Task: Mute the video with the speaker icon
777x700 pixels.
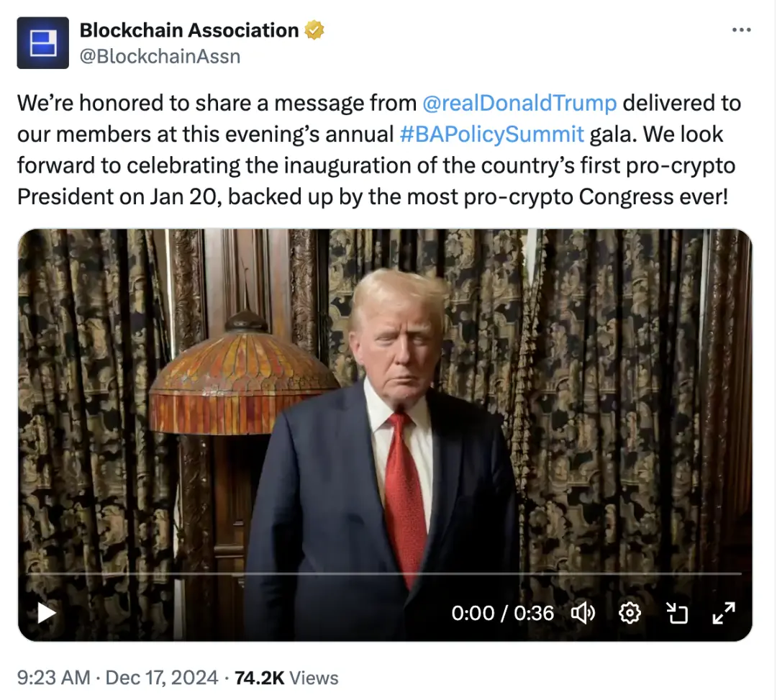Action: [x=583, y=613]
